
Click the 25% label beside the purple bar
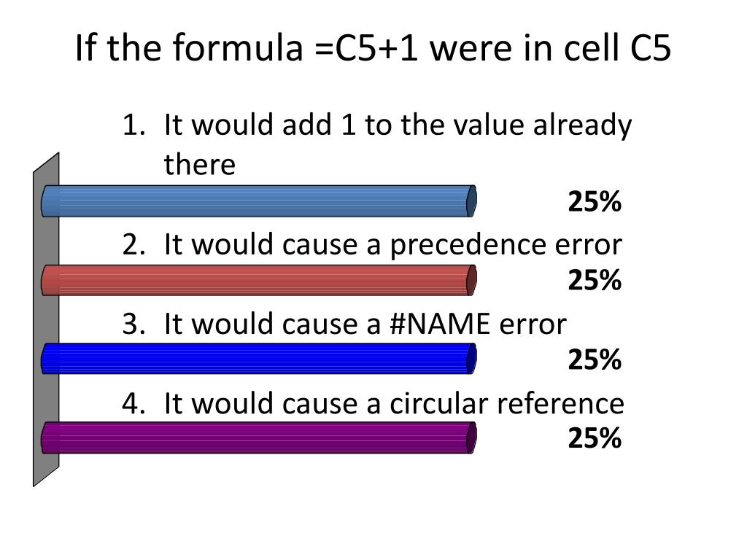tap(595, 438)
